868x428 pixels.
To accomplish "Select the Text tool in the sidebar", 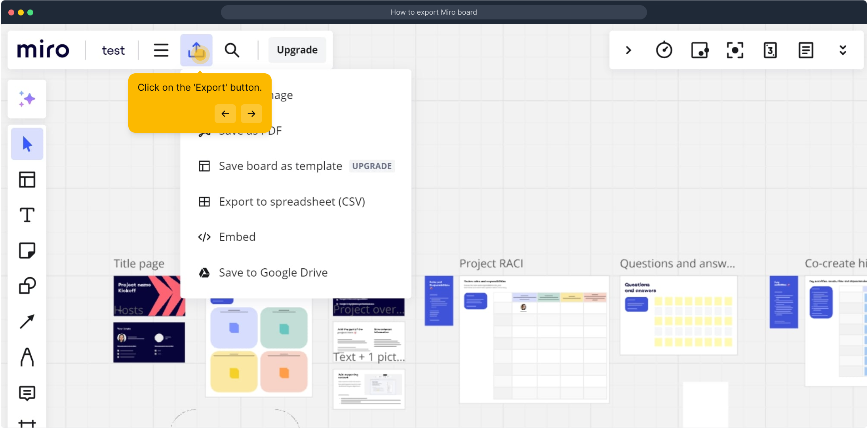I will tap(27, 215).
